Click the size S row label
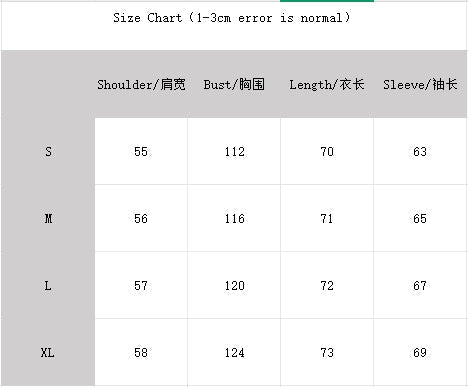This screenshot has height=387, width=468. 48,152
